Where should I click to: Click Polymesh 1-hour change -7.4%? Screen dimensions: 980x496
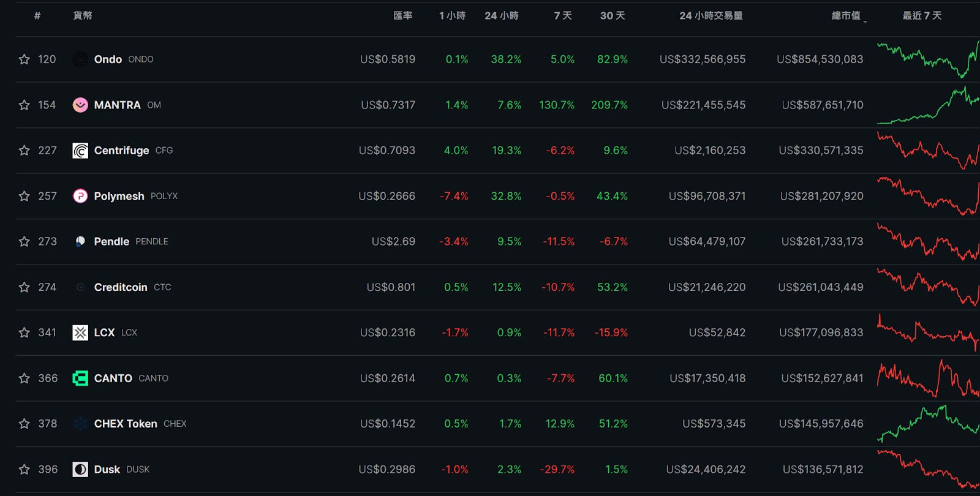454,196
